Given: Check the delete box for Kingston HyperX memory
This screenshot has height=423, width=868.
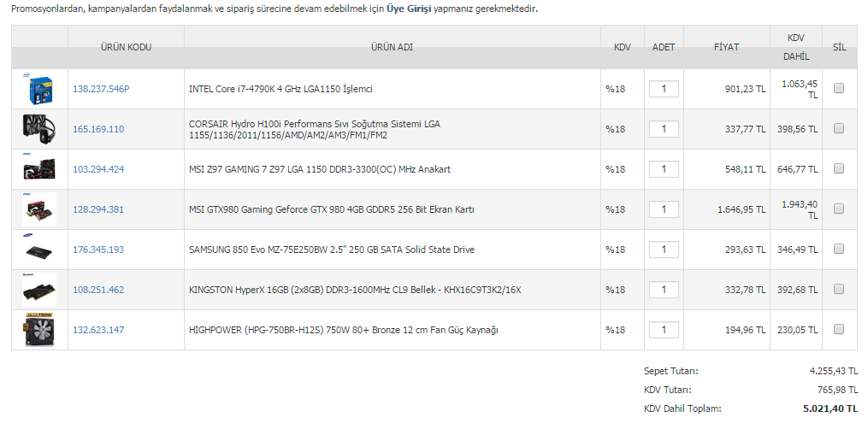Looking at the screenshot, I should click(839, 289).
